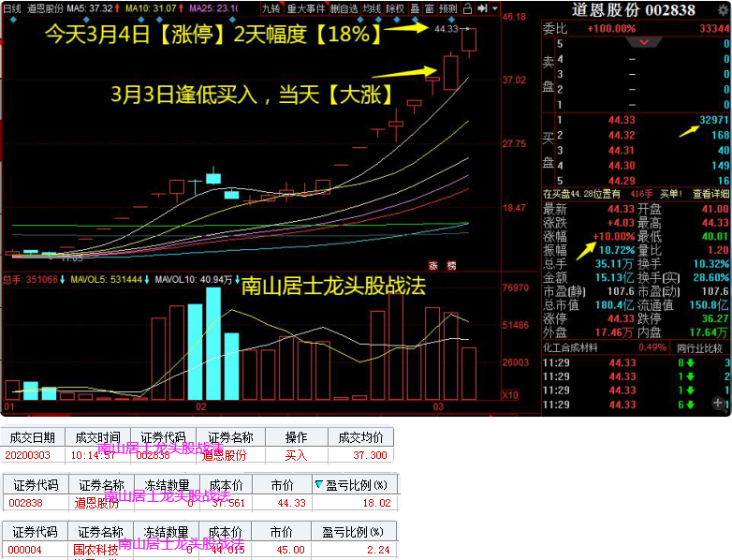Click the 成交时间 column header
Image resolution: width=732 pixels, height=560 pixels.
tap(98, 437)
